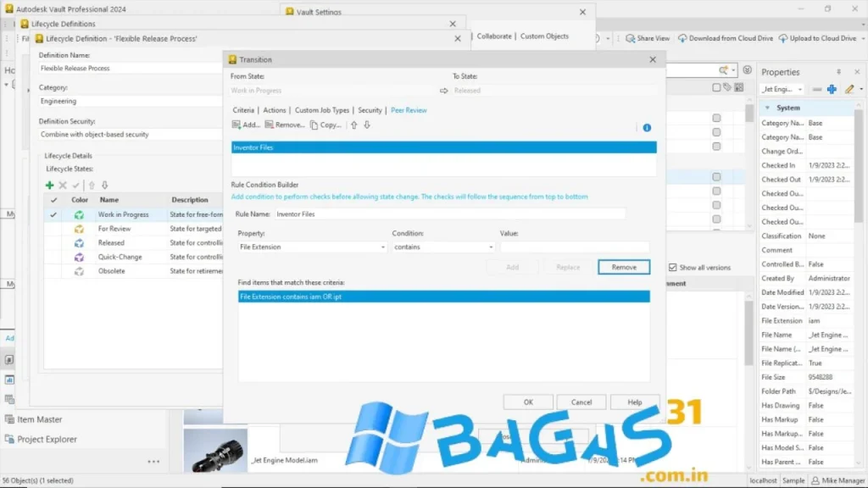Click the blue plus icon in Properties panel
868x488 pixels.
[x=832, y=89]
